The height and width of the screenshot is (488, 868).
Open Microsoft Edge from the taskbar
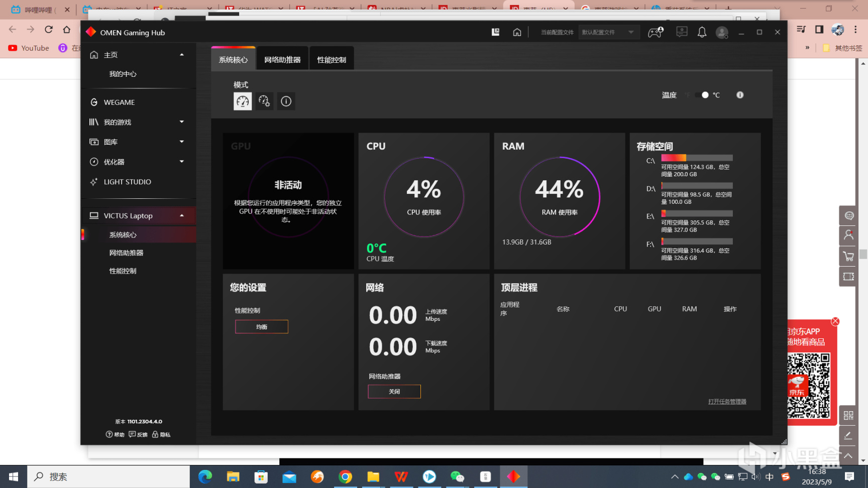205,476
